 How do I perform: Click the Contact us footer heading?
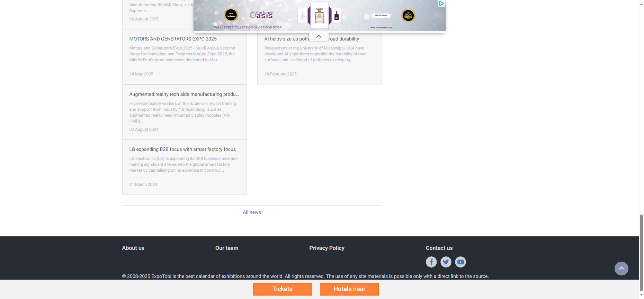point(439,248)
